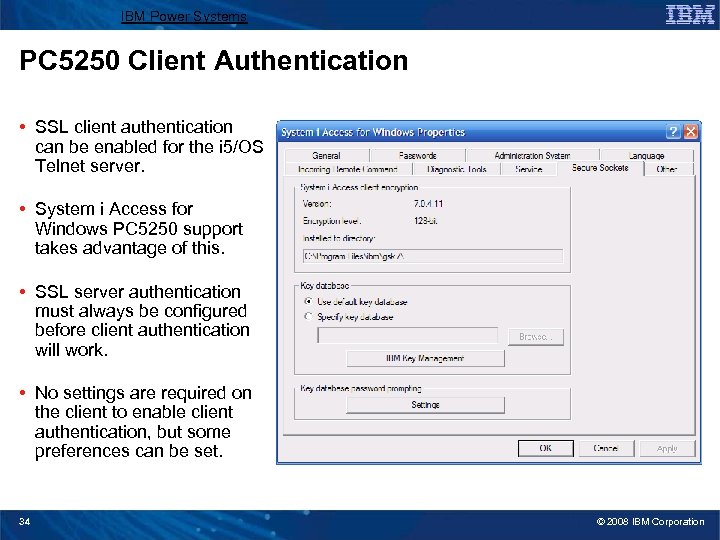
Task: Click the slide number 34
Action: pyautogui.click(x=24, y=521)
